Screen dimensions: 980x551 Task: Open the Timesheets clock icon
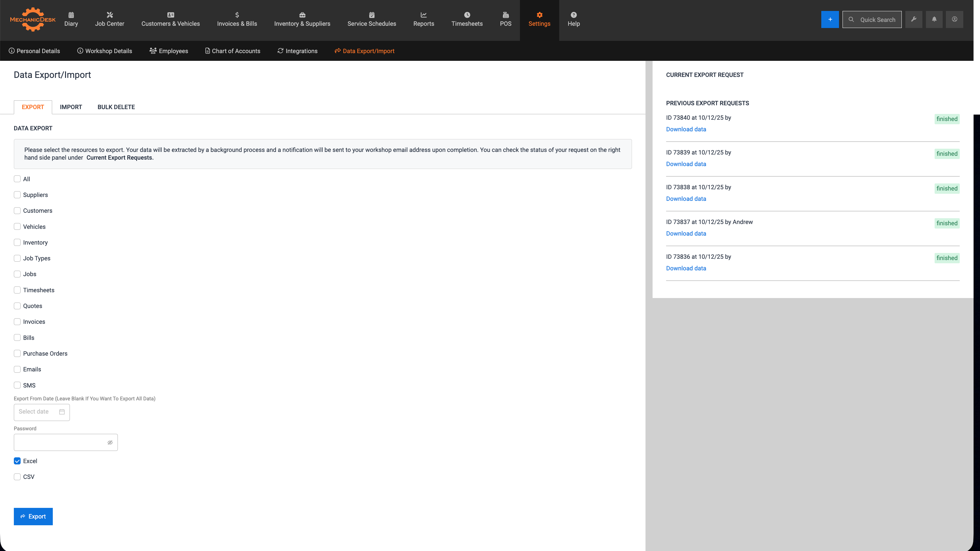click(467, 15)
